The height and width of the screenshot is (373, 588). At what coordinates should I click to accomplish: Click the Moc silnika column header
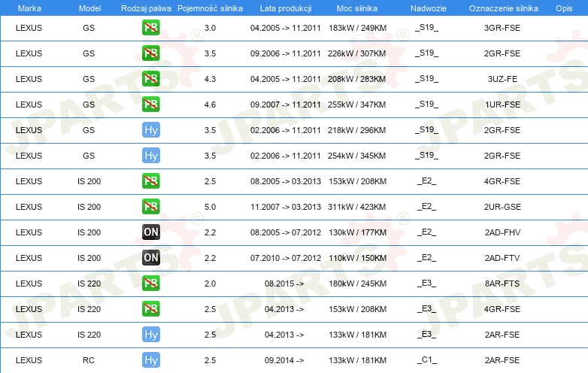tap(357, 8)
